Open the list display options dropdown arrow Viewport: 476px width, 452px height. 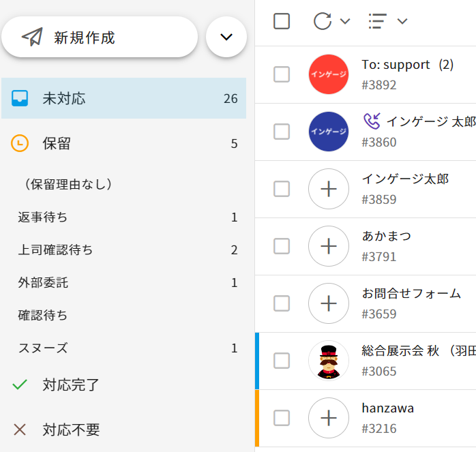(402, 21)
